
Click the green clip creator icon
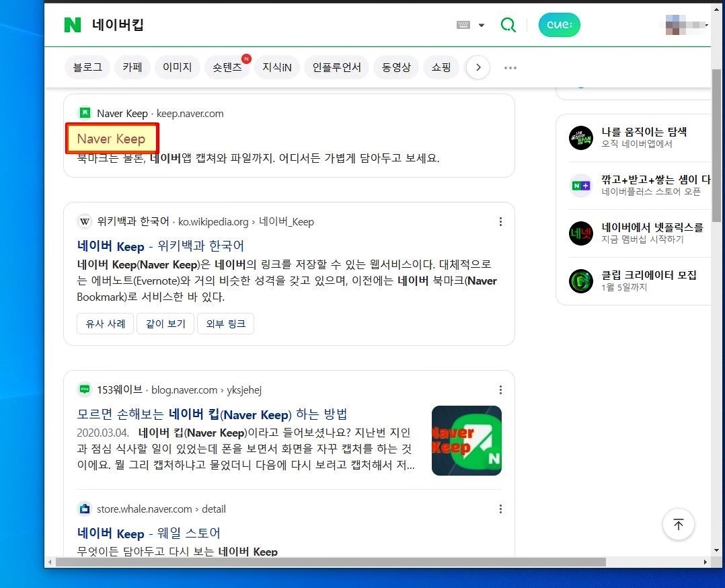point(581,281)
